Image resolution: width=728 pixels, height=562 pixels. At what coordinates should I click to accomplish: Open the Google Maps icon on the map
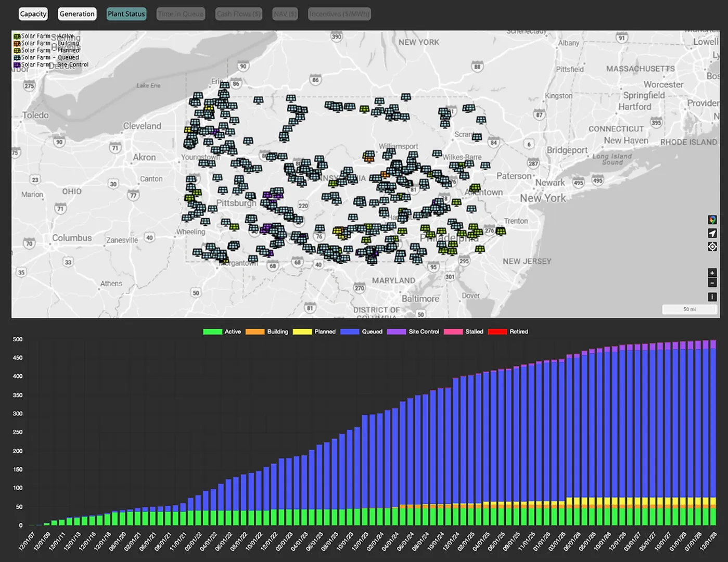(712, 219)
